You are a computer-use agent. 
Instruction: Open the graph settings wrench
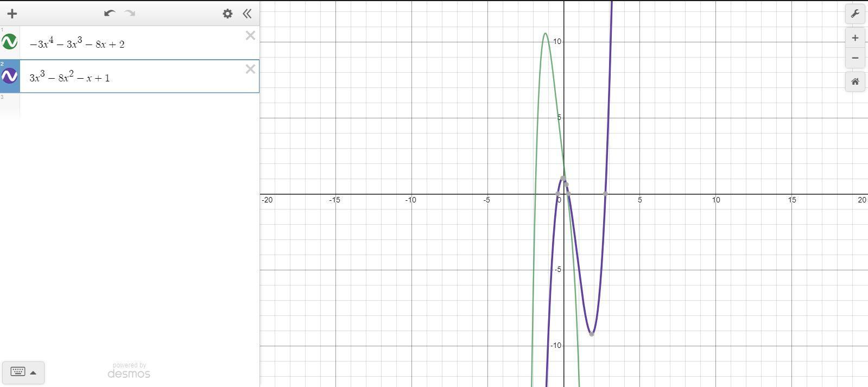point(855,14)
